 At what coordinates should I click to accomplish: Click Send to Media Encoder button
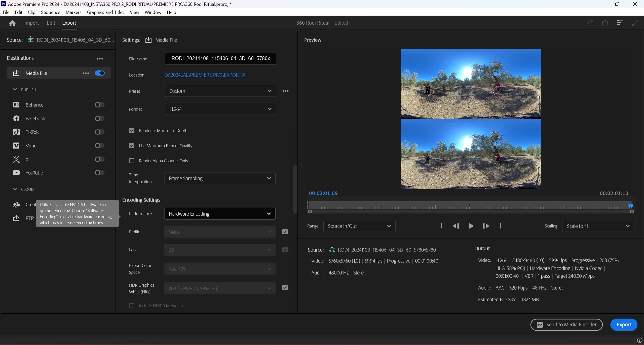click(566, 325)
